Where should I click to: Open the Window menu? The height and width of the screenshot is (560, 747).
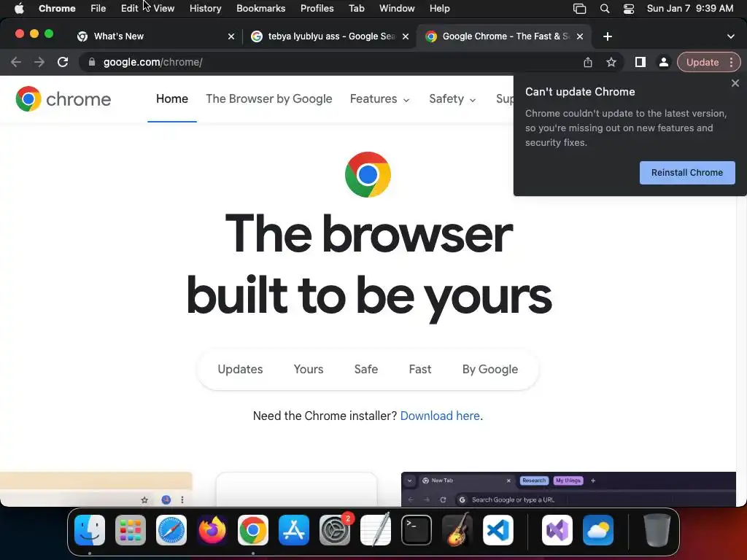397,9
